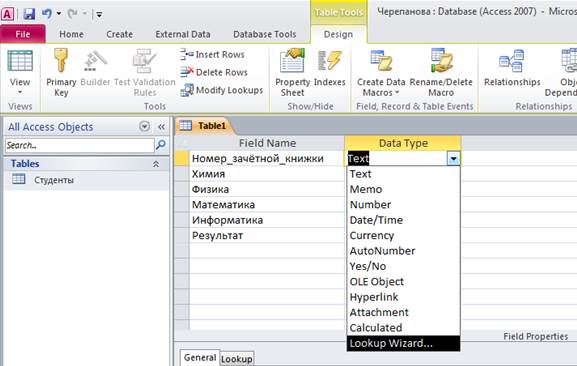Image resolution: width=577 pixels, height=366 pixels.
Task: Switch to the Home ribbon tab
Action: point(71,34)
